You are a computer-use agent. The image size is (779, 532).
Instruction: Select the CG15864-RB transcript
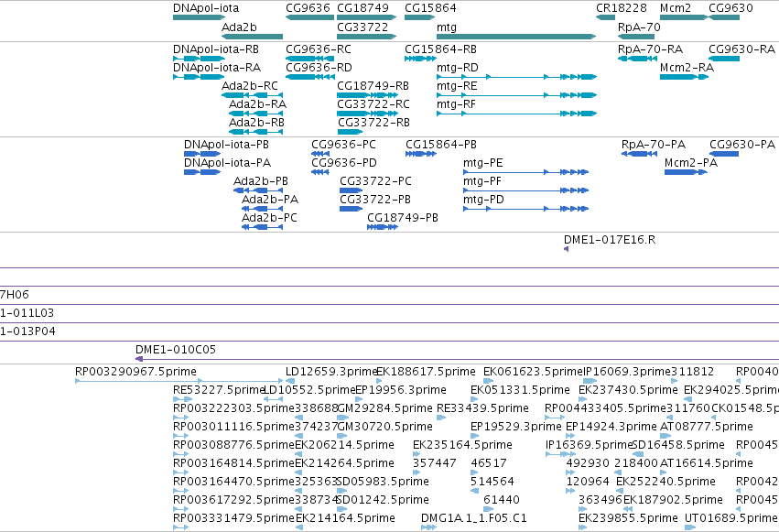420,59
